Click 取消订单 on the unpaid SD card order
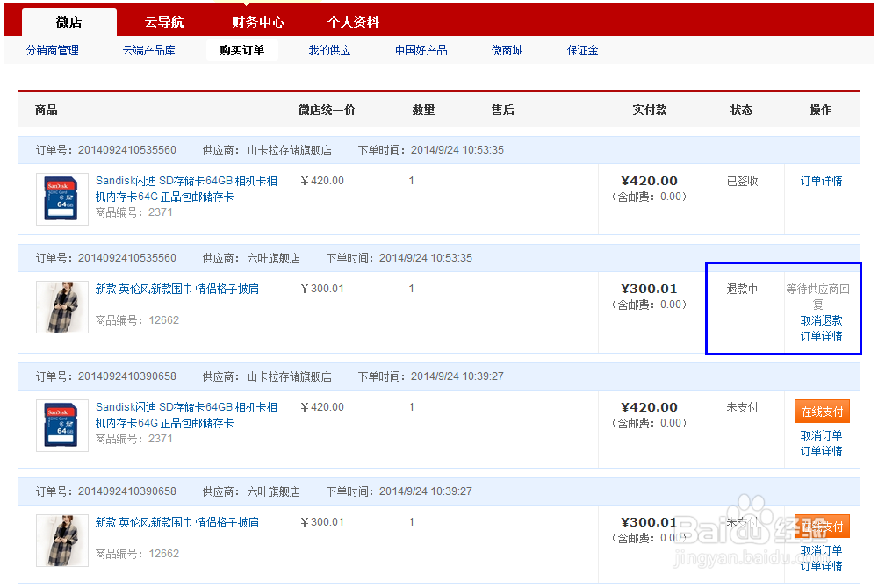 pyautogui.click(x=822, y=434)
